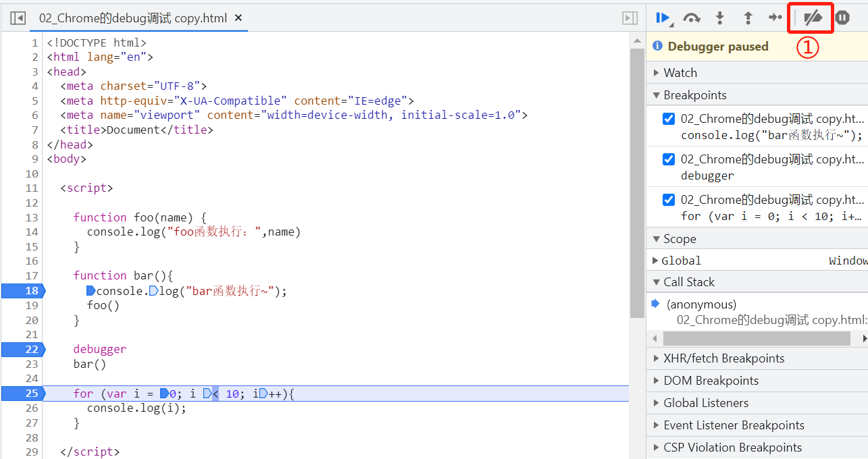Image resolution: width=868 pixels, height=459 pixels.
Task: Deactivate all breakpoints
Action: 810,18
